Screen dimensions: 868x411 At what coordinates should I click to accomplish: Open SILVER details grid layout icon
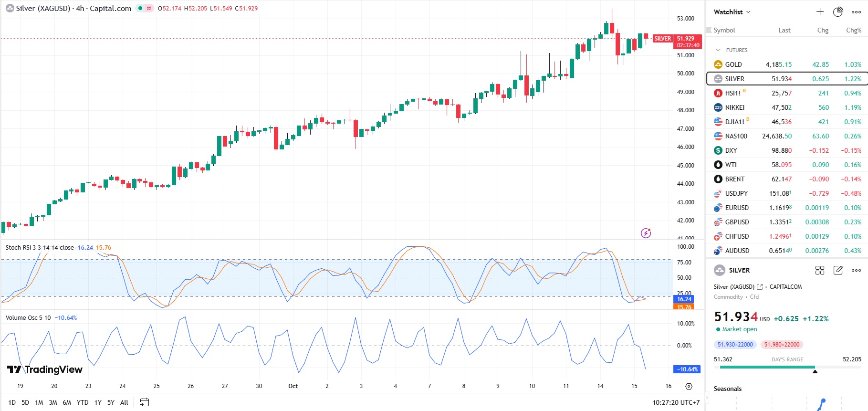pyautogui.click(x=820, y=270)
